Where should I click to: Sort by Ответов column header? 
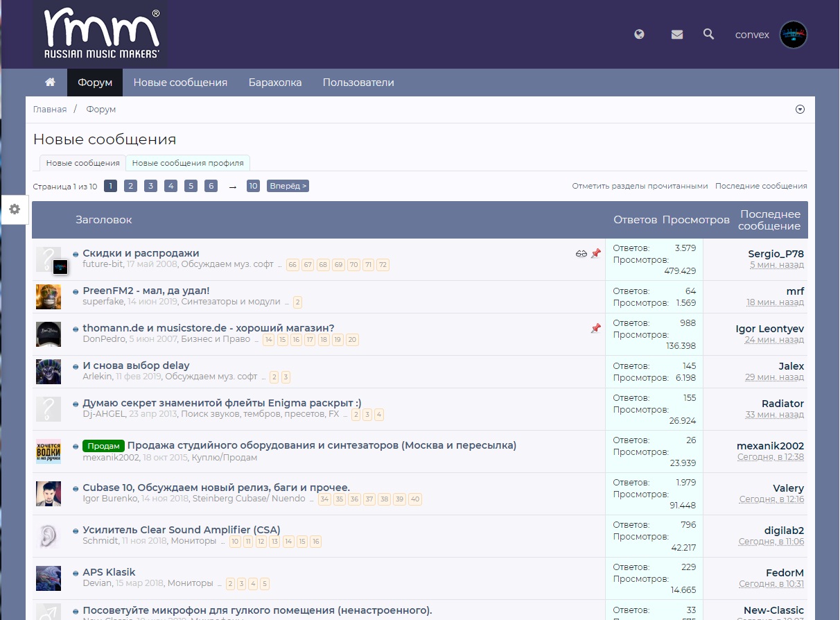point(635,220)
